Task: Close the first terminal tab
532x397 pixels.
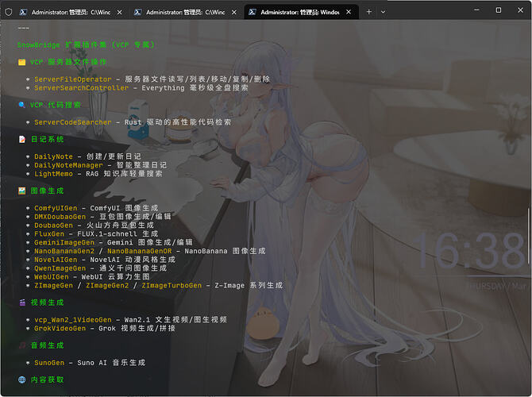Action: pos(119,12)
